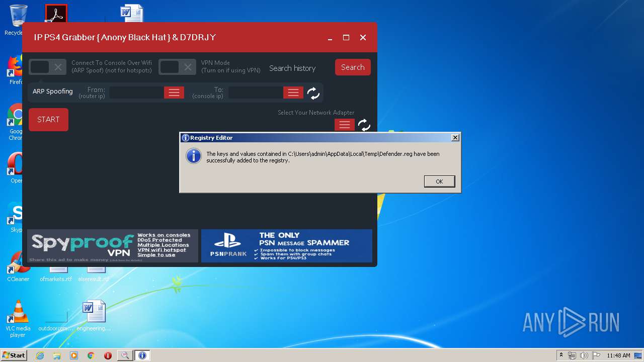Select the elseresult.rtf desktop file
The width and height of the screenshot is (644, 362).
[94, 276]
